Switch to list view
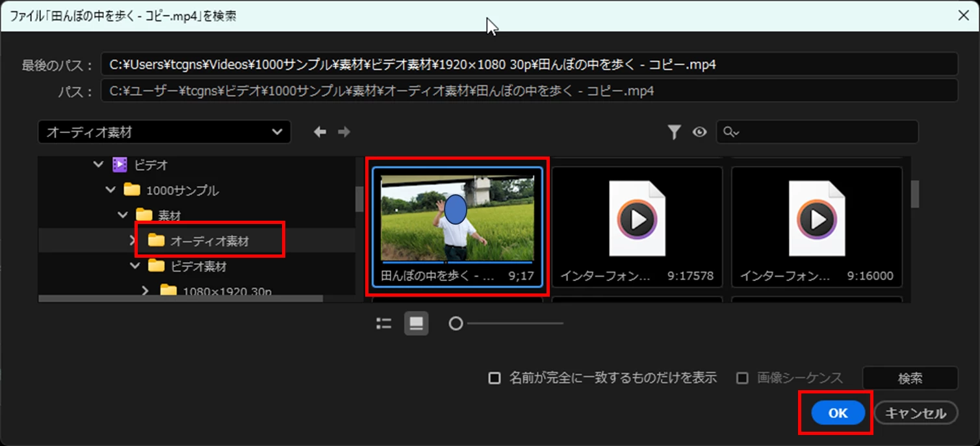980x446 pixels. click(384, 323)
